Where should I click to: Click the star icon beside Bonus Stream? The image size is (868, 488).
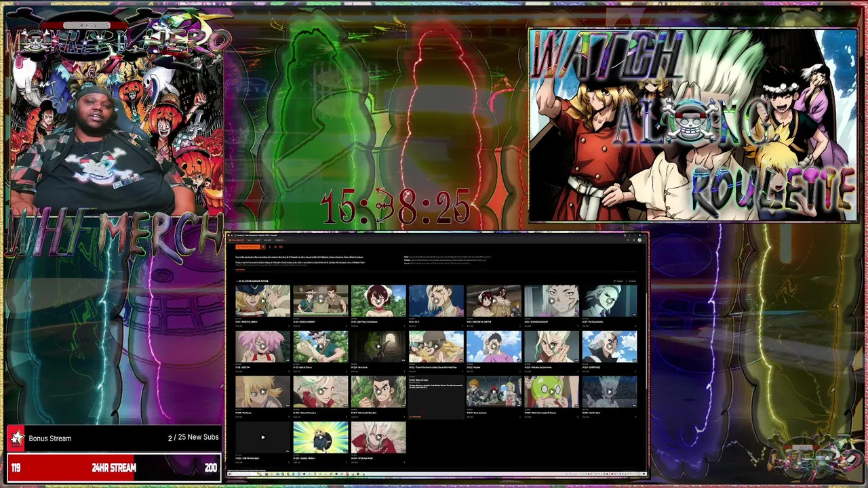click(16, 438)
